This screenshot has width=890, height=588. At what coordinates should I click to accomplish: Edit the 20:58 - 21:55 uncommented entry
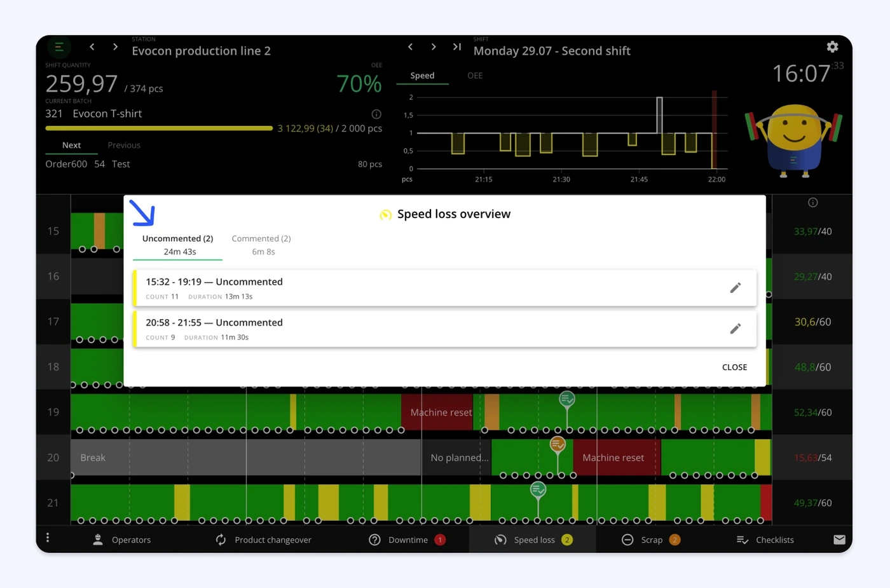736,329
